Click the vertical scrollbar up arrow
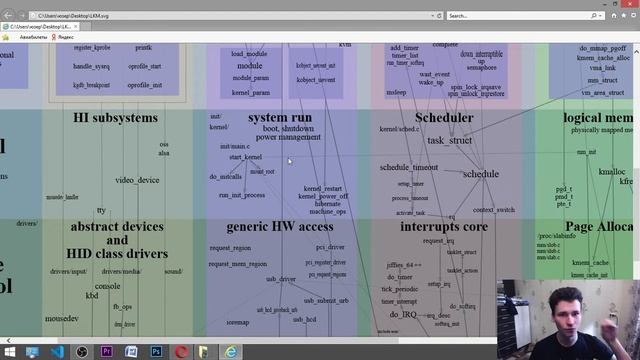Viewport: 640px width, 360px height. point(636,52)
